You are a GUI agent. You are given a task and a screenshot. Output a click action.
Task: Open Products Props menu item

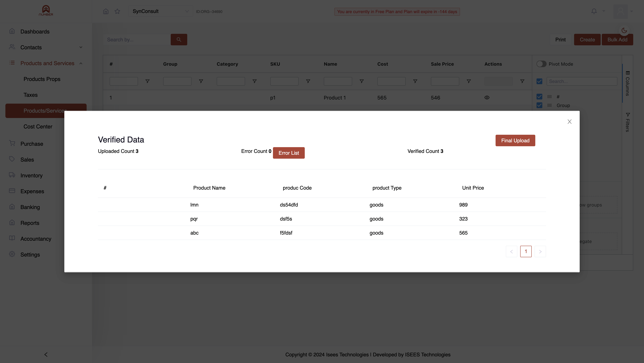pos(42,79)
